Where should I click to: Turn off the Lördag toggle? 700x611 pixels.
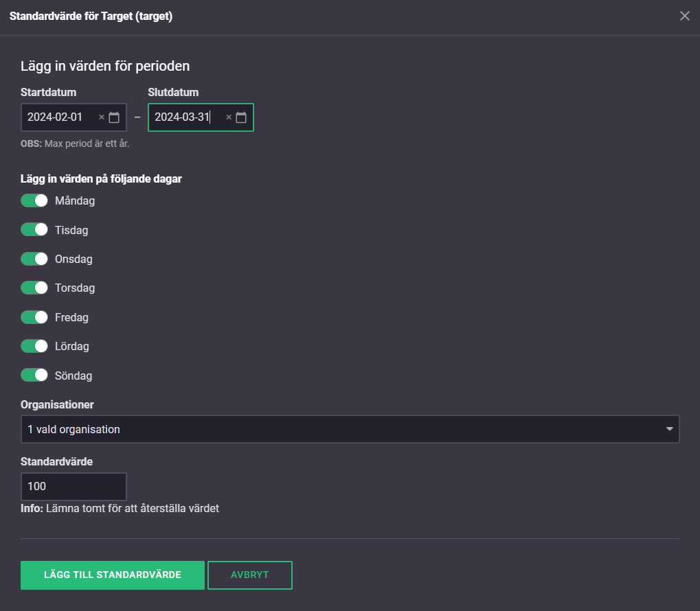click(x=34, y=346)
